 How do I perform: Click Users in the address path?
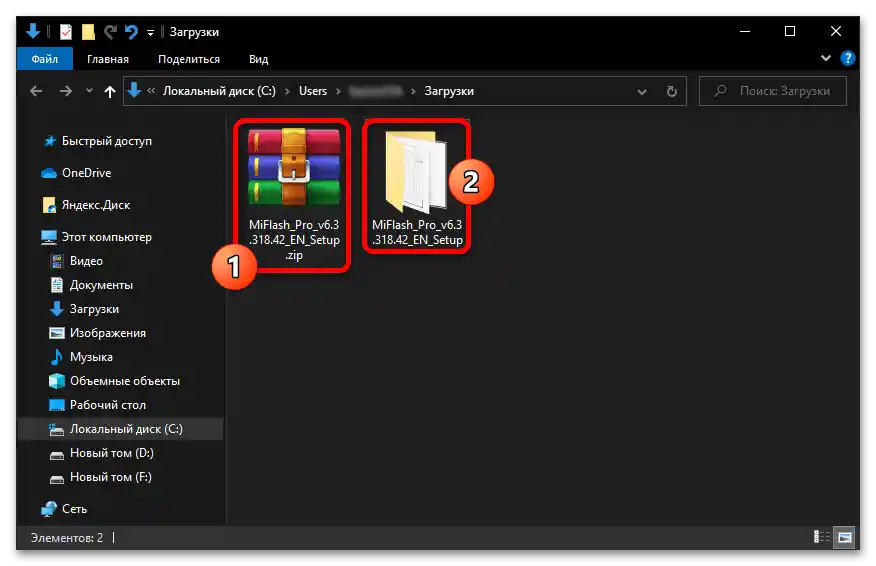[313, 91]
